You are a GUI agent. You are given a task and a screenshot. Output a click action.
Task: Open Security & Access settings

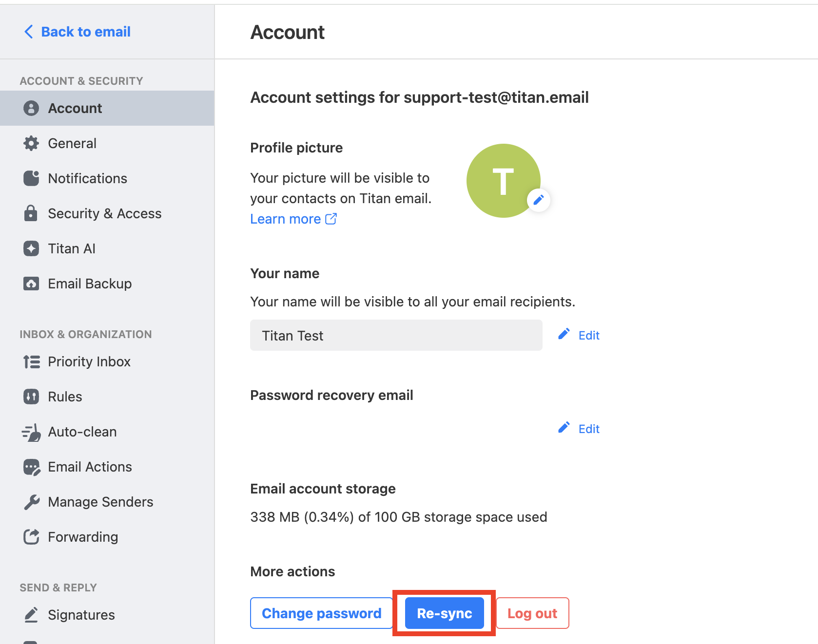coord(107,213)
